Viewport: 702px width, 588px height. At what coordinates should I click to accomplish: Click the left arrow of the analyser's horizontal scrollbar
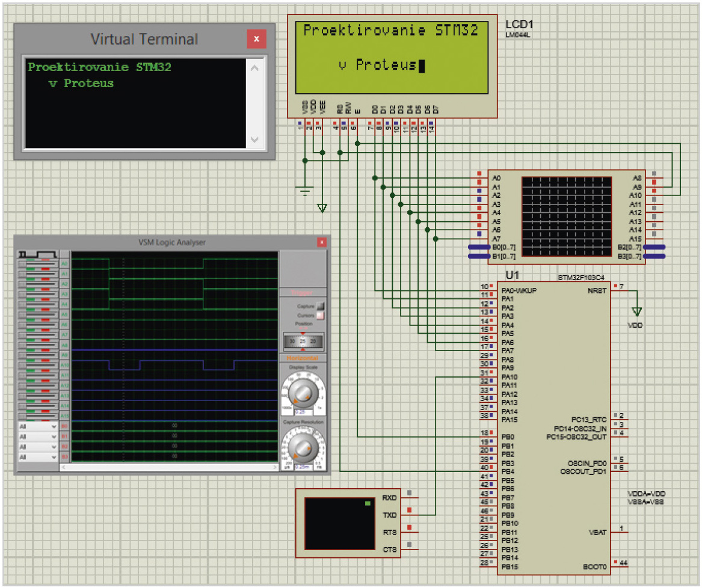(64, 467)
